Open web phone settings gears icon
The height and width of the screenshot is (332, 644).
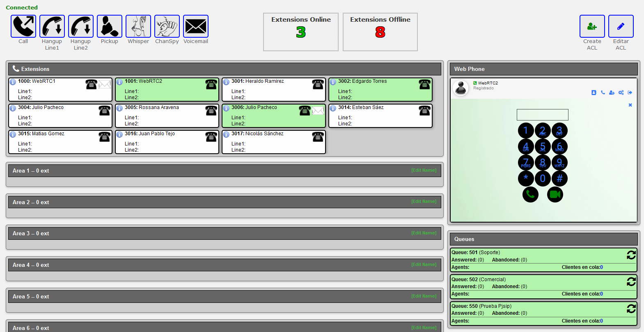point(621,93)
